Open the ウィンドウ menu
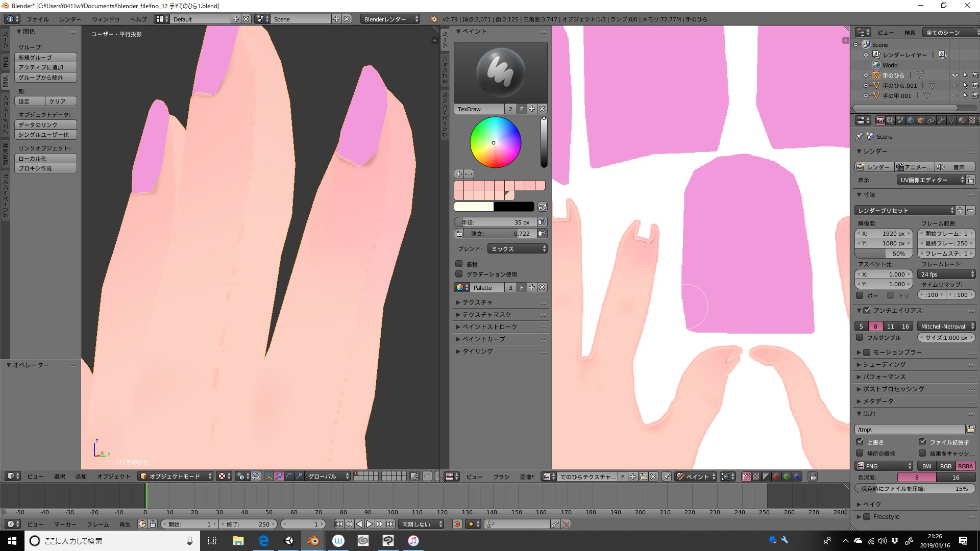Image resolution: width=980 pixels, height=551 pixels. click(x=106, y=19)
